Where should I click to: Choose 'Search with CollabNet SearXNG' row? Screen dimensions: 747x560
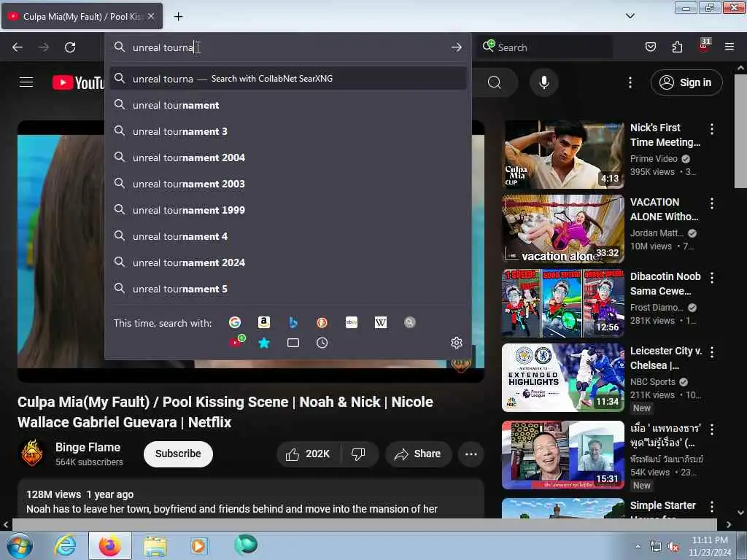pyautogui.click(x=288, y=79)
